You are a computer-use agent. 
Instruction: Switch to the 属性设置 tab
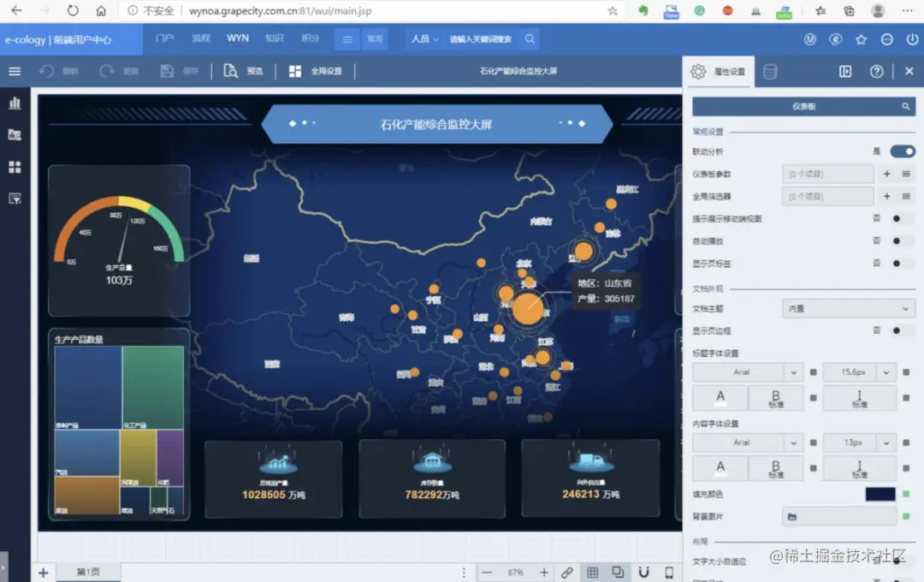[x=719, y=72]
